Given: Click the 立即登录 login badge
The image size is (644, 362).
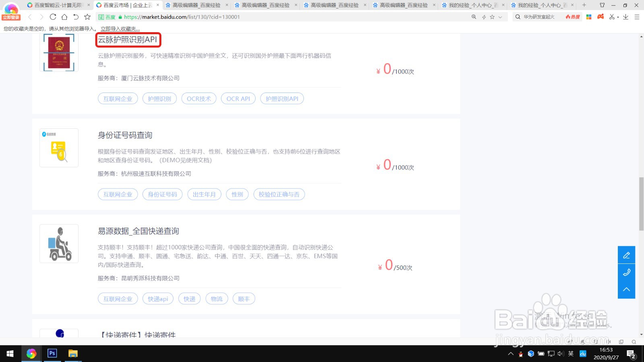Looking at the screenshot, I should click(11, 17).
